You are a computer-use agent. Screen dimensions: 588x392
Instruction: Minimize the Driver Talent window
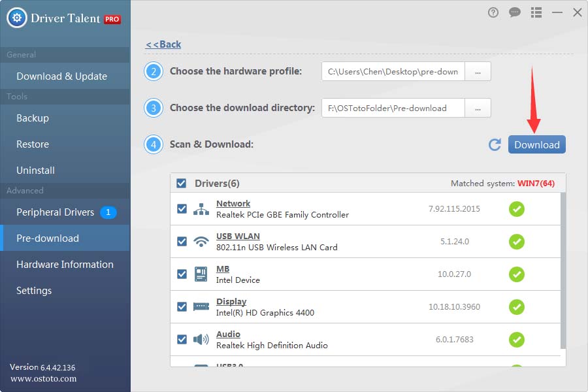click(557, 13)
